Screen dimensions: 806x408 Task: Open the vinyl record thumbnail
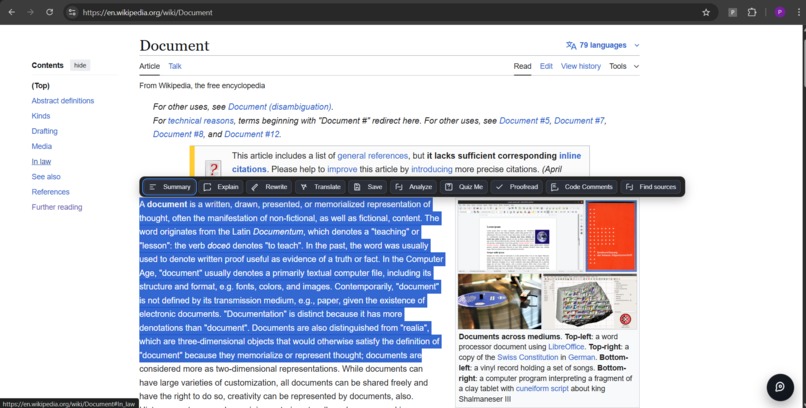tap(500, 301)
